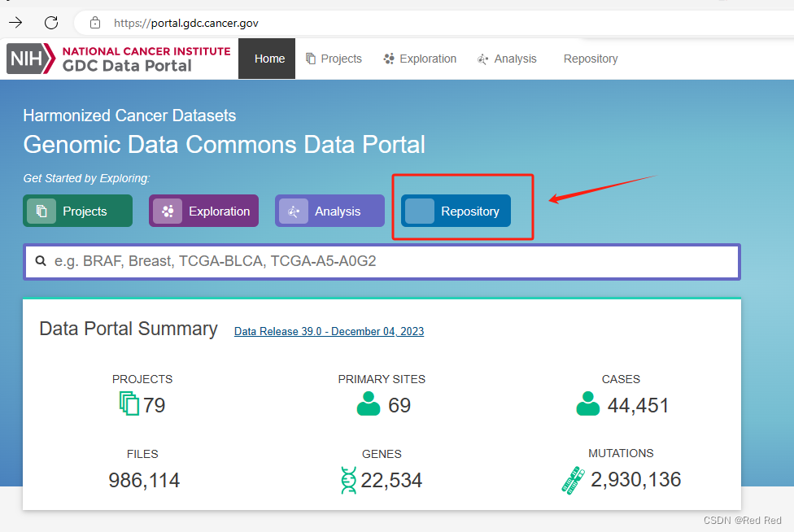
Task: Click the green Projects button
Action: click(x=77, y=211)
